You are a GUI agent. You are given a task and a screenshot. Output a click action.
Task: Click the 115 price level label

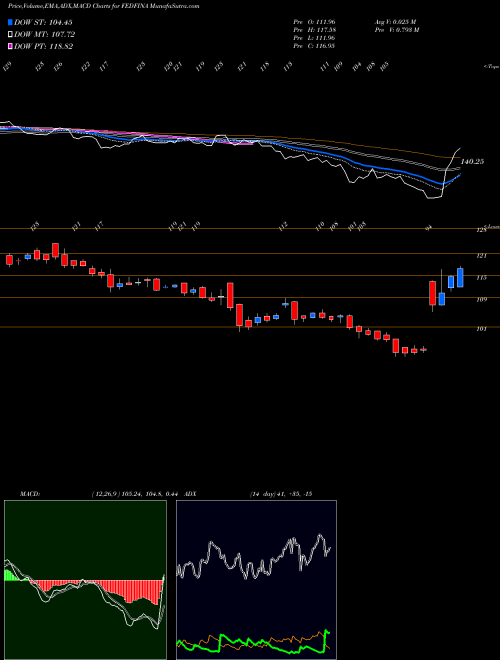pyautogui.click(x=481, y=278)
